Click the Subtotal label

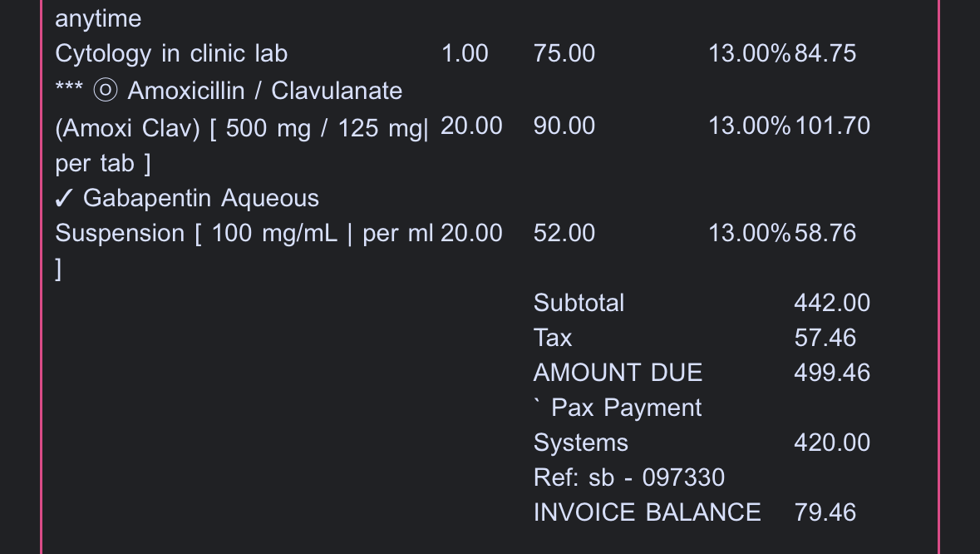(x=579, y=303)
